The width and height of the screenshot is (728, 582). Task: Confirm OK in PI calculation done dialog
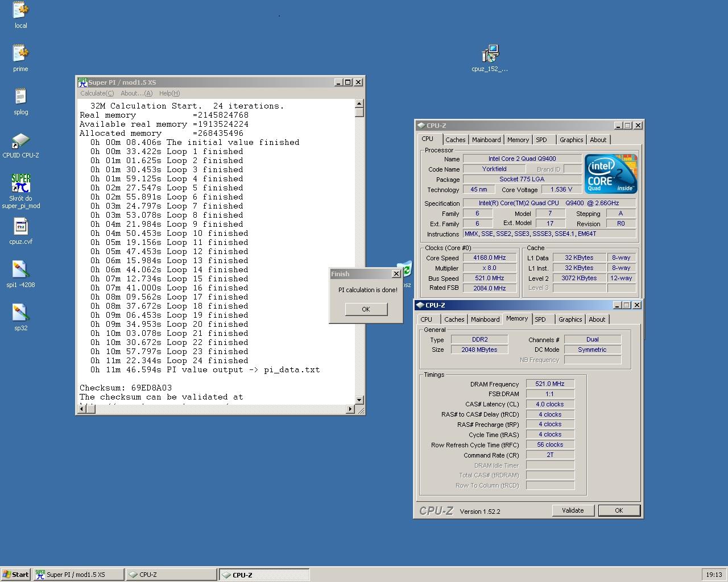(366, 309)
